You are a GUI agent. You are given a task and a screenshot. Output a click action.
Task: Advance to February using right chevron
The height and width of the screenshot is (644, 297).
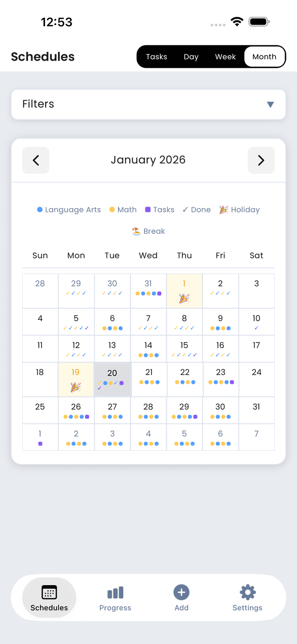point(261,160)
